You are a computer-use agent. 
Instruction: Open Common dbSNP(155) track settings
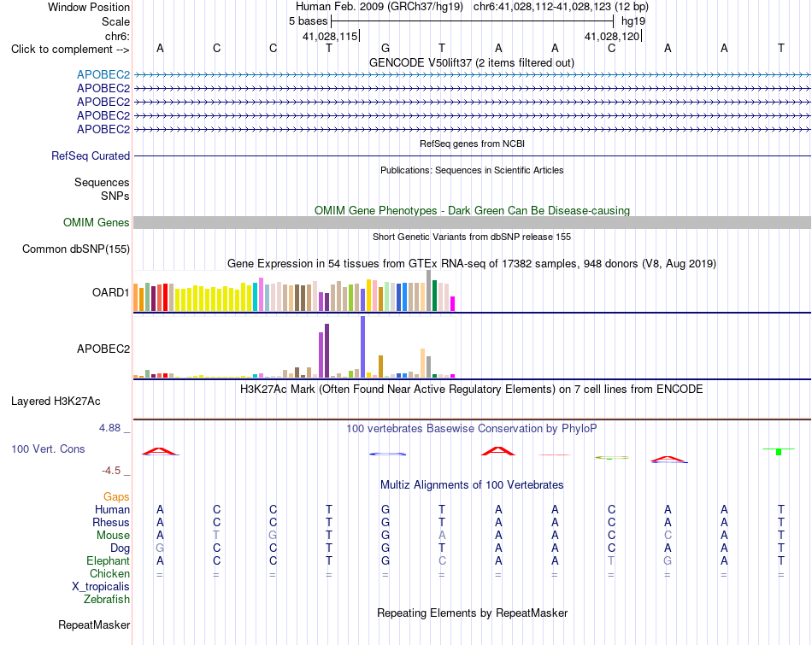(75, 249)
